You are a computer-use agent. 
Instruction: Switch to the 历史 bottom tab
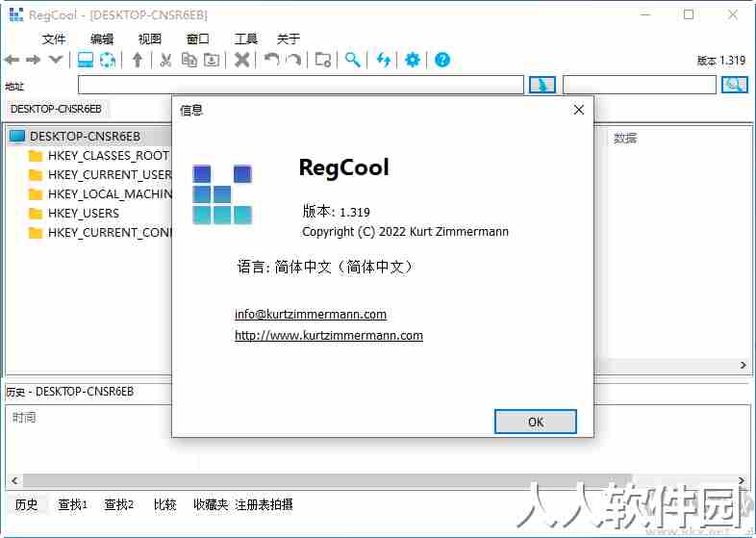[27, 504]
